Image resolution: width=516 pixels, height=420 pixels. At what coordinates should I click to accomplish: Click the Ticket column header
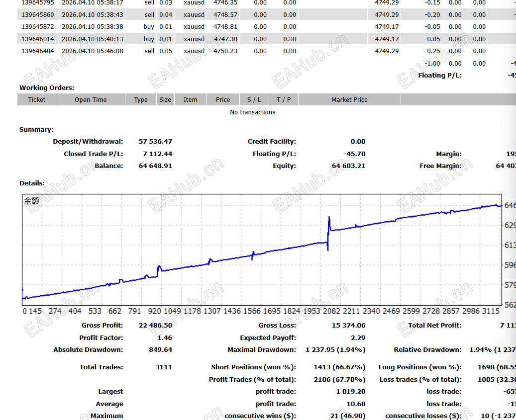[x=36, y=99]
